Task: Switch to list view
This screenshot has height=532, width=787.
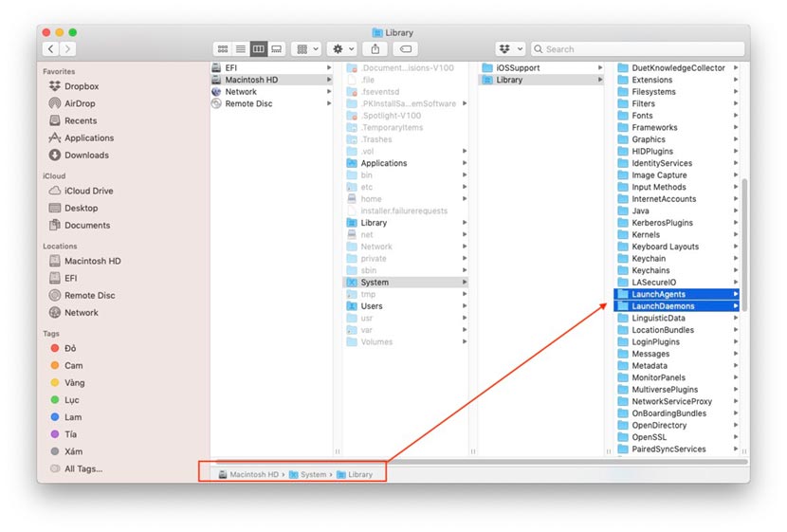Action: click(x=241, y=49)
